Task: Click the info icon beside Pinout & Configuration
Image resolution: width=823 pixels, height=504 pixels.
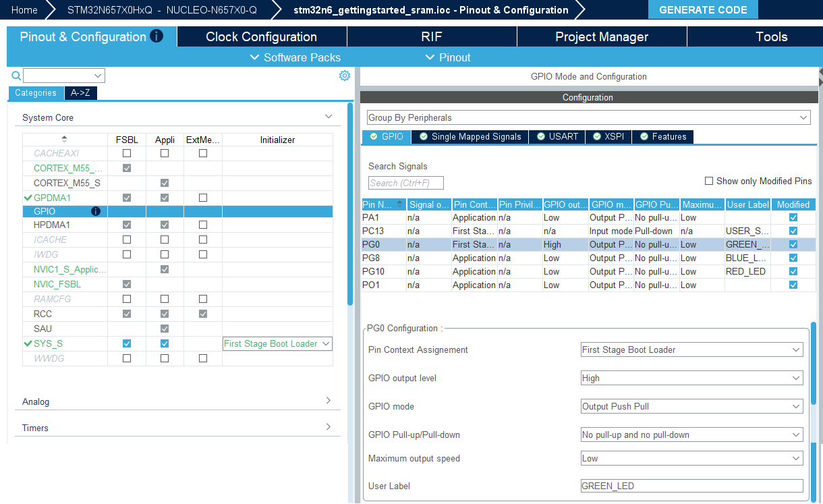Action: coord(157,36)
